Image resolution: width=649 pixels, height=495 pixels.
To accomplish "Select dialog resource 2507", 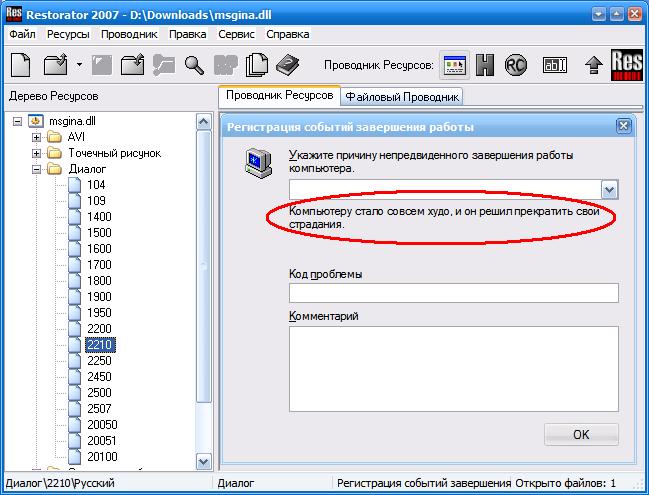I will click(99, 409).
